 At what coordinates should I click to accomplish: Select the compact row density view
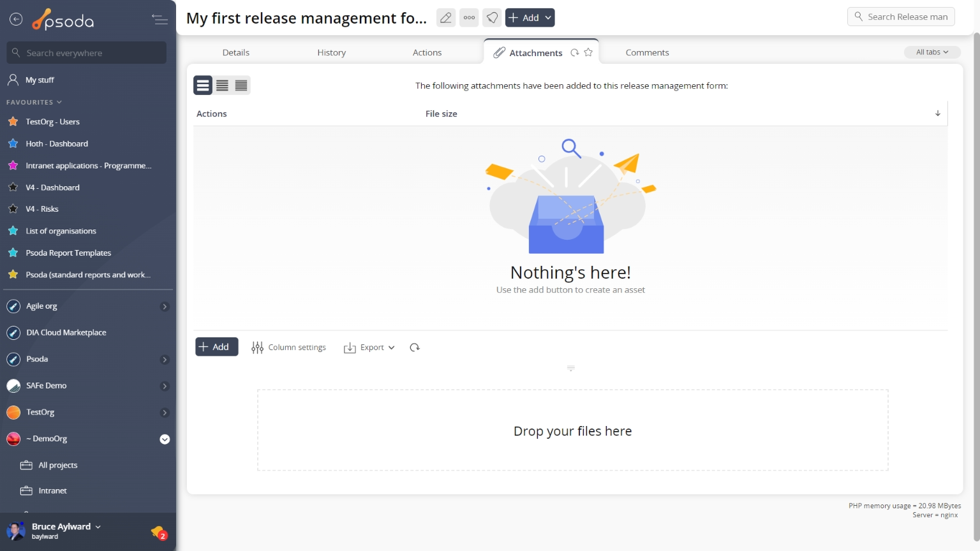(x=241, y=85)
